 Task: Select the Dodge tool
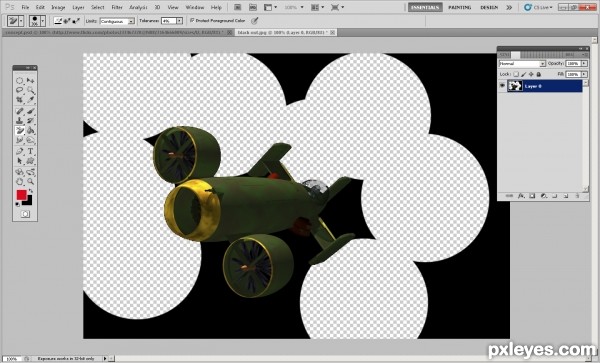(31, 140)
